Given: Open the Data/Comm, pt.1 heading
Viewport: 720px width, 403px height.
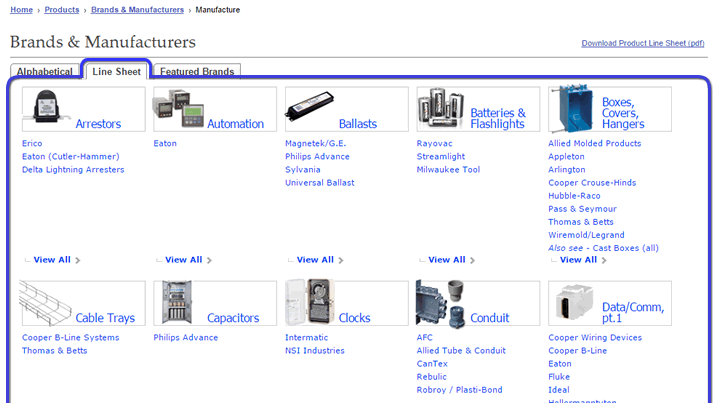Looking at the screenshot, I should click(633, 313).
